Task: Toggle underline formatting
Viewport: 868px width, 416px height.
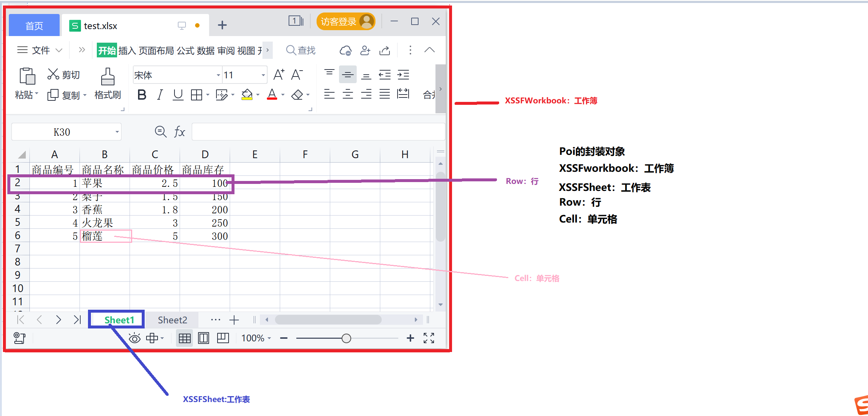Action: 178,95
